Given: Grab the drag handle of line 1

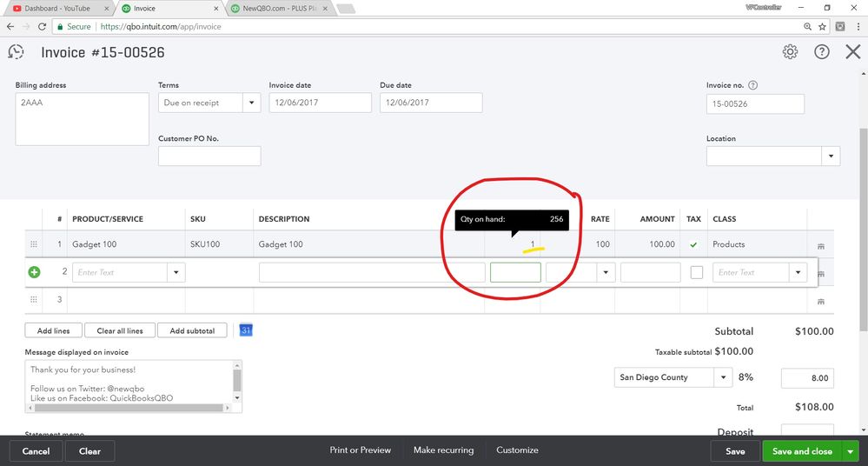Looking at the screenshot, I should point(34,244).
